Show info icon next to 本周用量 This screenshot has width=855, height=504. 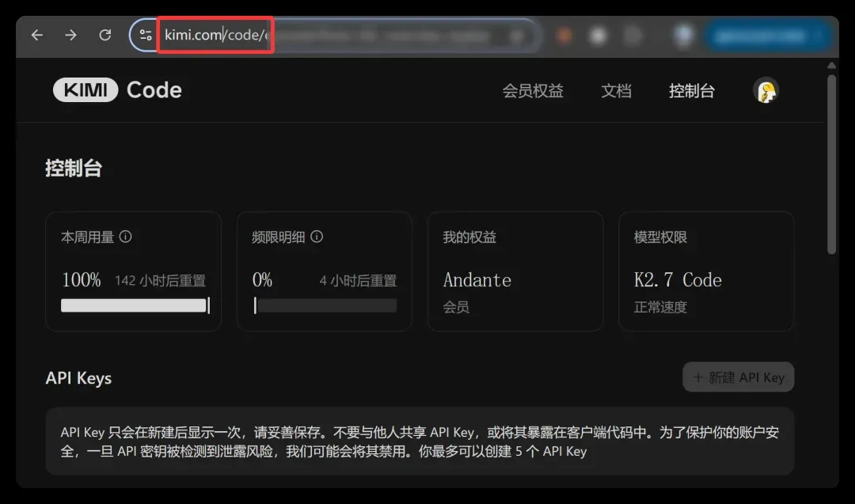[125, 237]
